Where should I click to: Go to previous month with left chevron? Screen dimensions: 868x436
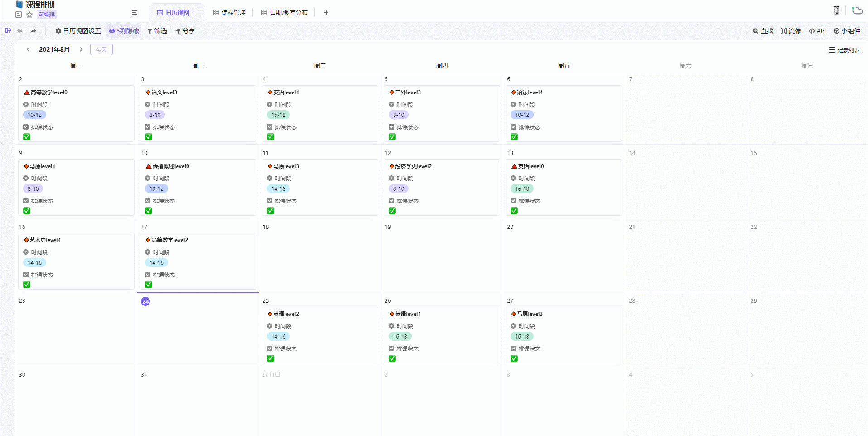(28, 49)
